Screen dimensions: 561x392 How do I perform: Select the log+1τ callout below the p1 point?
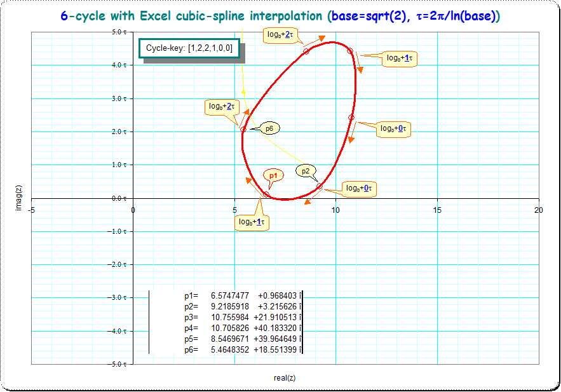pyautogui.click(x=252, y=222)
